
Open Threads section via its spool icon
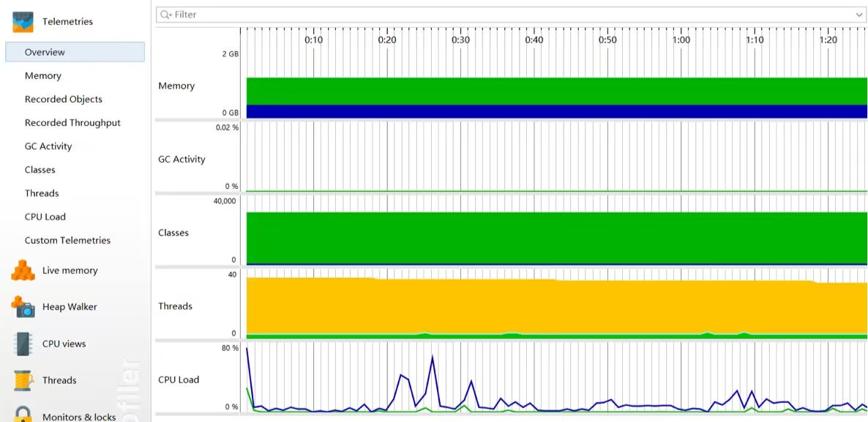(23, 380)
